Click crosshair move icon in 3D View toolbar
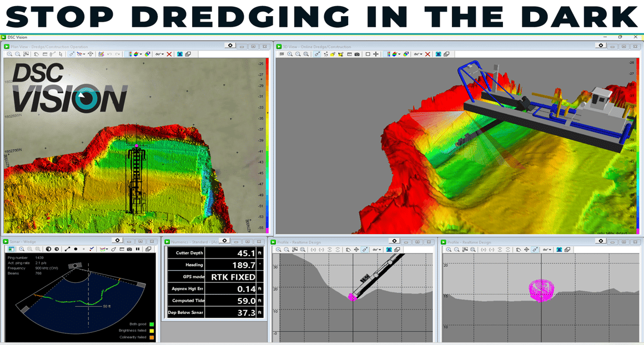644x345 pixels. point(376,54)
